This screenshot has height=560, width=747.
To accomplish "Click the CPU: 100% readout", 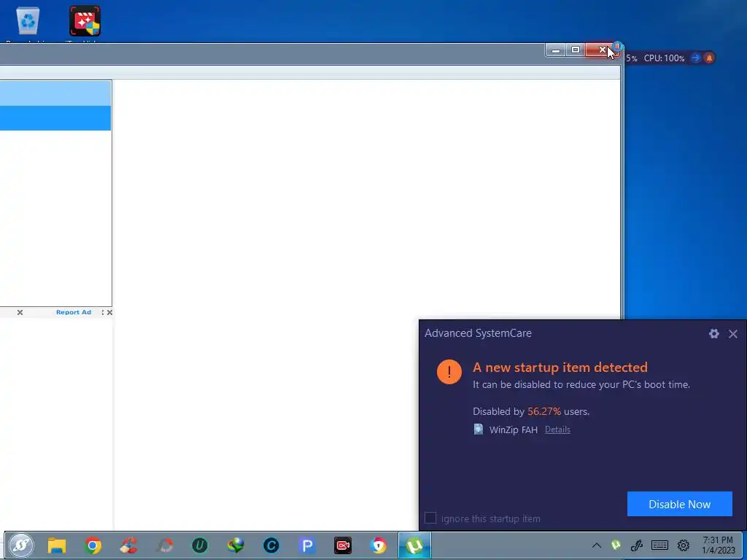I will [x=664, y=58].
